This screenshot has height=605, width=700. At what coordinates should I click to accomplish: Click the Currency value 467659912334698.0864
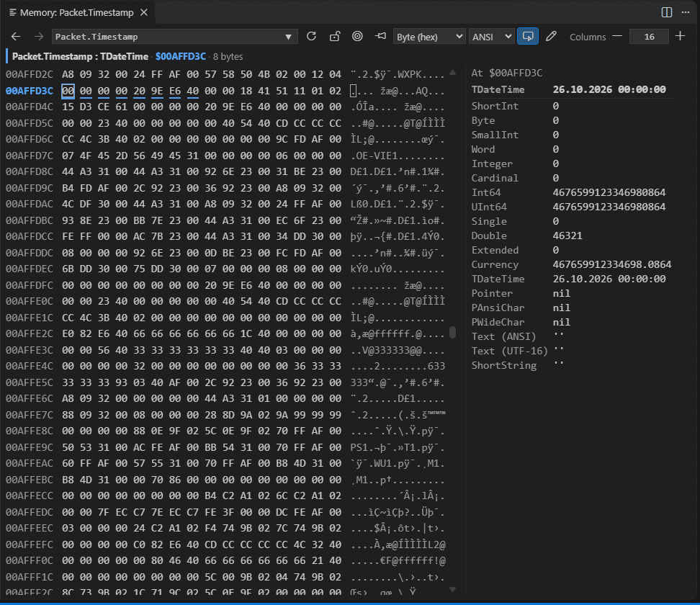[x=611, y=265]
